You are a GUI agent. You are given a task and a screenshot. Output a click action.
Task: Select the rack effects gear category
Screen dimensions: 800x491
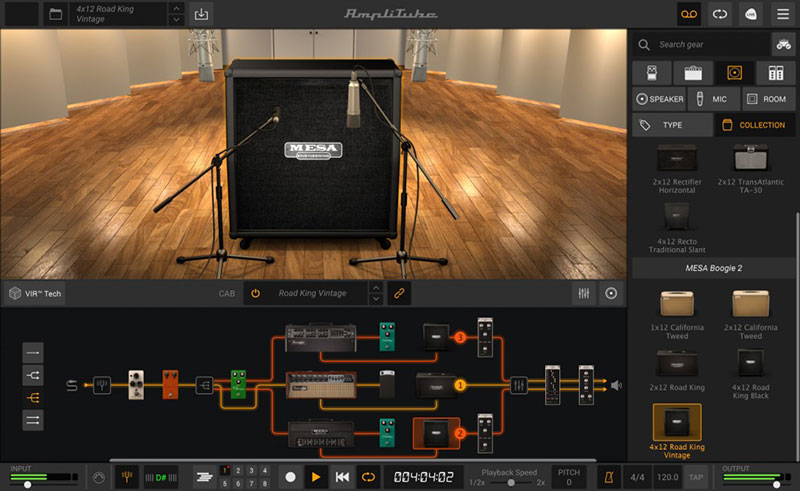click(x=776, y=73)
